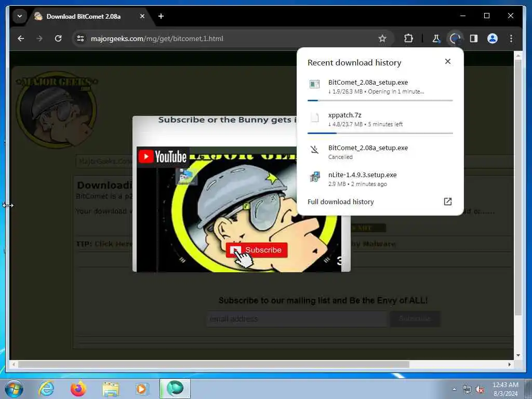
Task: Close the Recent download history popup
Action: (x=448, y=61)
